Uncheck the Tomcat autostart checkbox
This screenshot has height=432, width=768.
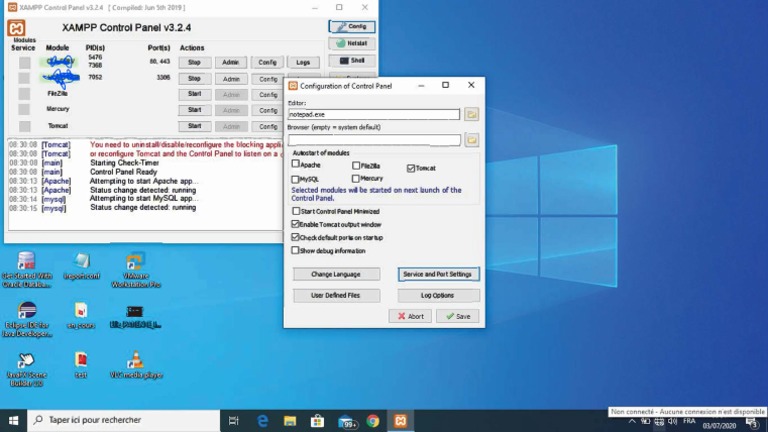click(x=411, y=168)
